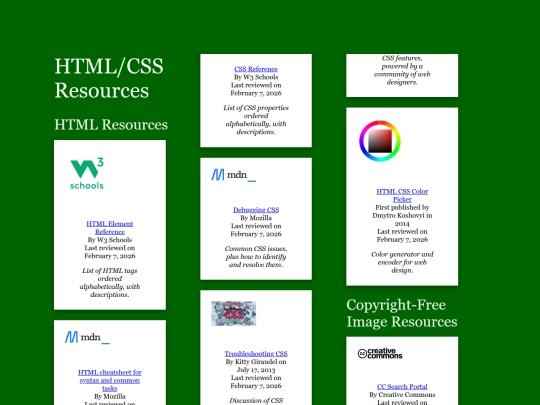Open HTML cheatsheet for syntax and common tasks link
540x405 pixels.
coord(110,380)
